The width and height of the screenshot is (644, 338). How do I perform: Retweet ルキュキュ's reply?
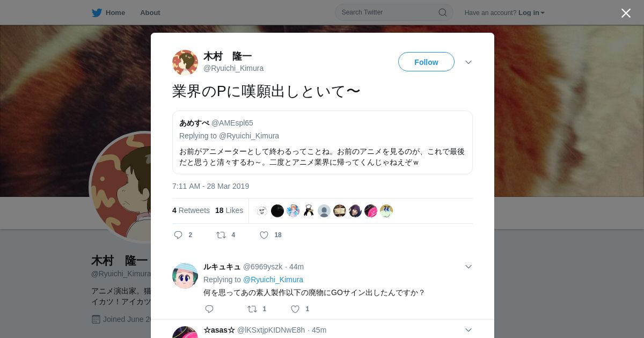click(252, 309)
